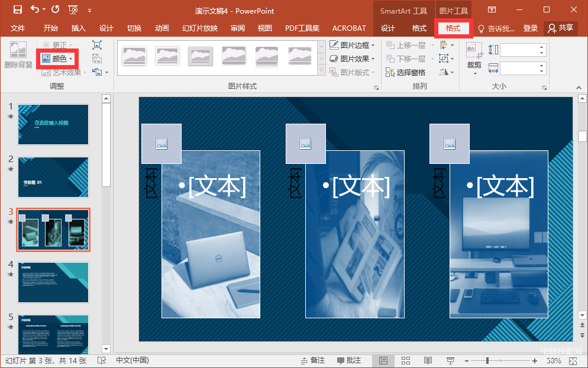Click the zoom slider handle
Viewport: 588px width, 368px height.
pyautogui.click(x=487, y=361)
